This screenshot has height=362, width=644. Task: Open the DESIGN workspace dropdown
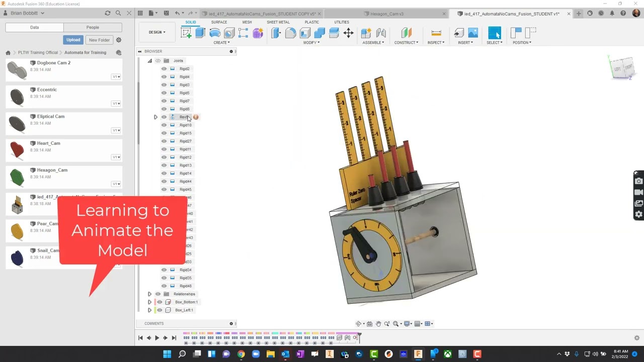coord(157,32)
